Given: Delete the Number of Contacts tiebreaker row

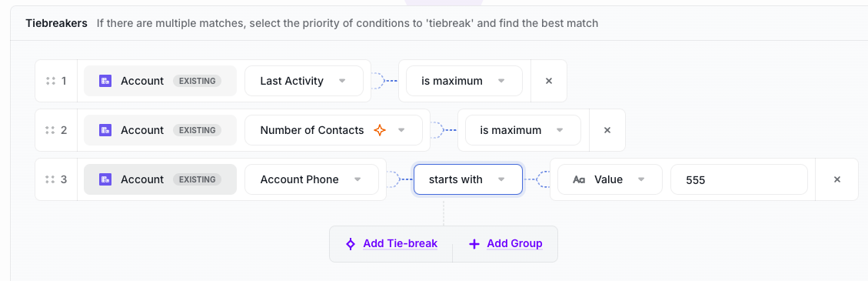Looking at the screenshot, I should pyautogui.click(x=607, y=130).
